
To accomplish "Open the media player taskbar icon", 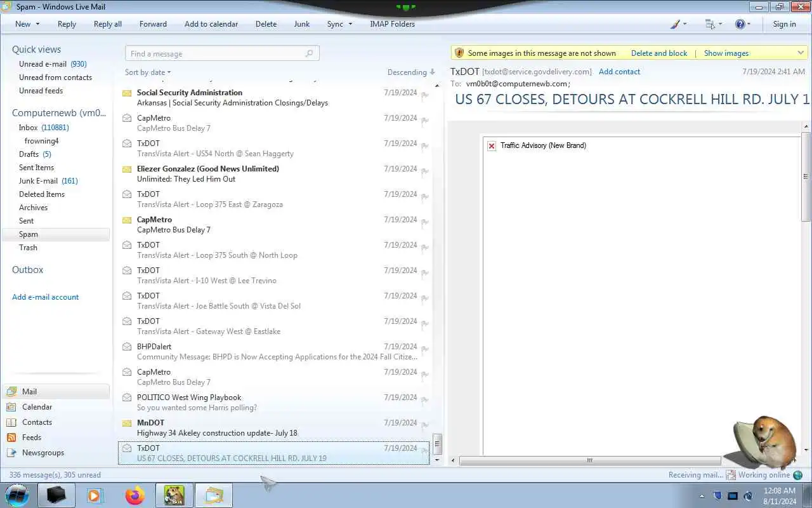I will (95, 495).
